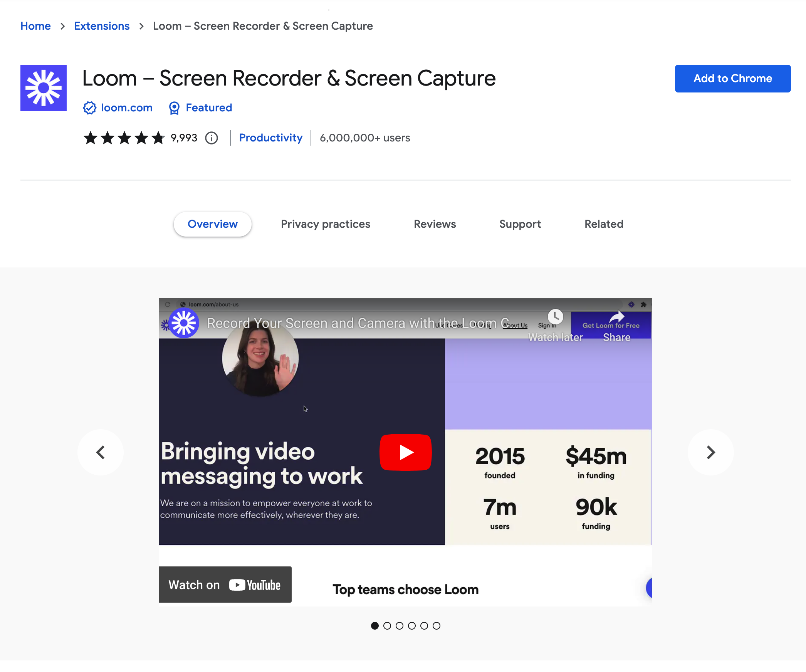The width and height of the screenshot is (806, 672).
Task: Select the second carousel dot
Action: [387, 626]
